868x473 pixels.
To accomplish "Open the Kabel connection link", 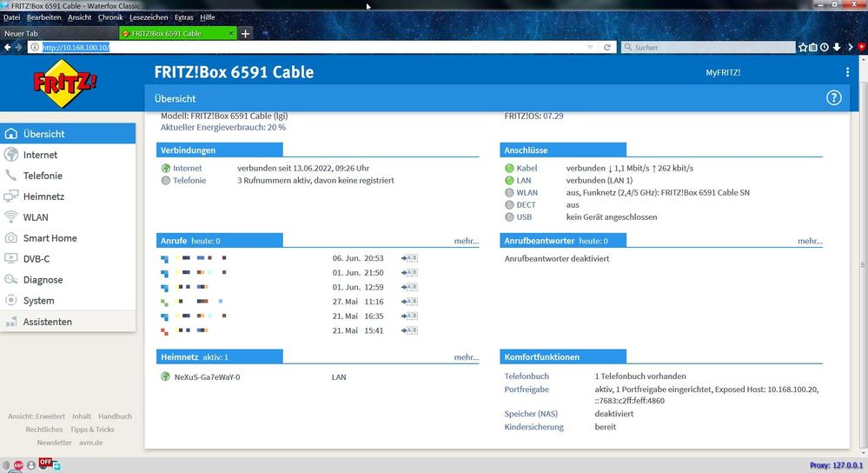I will (x=527, y=168).
